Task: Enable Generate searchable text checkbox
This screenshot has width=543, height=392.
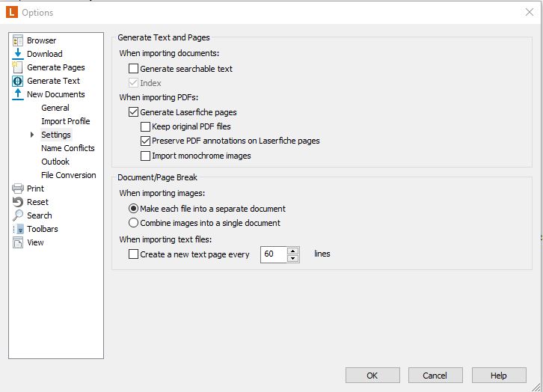Action: [x=134, y=69]
